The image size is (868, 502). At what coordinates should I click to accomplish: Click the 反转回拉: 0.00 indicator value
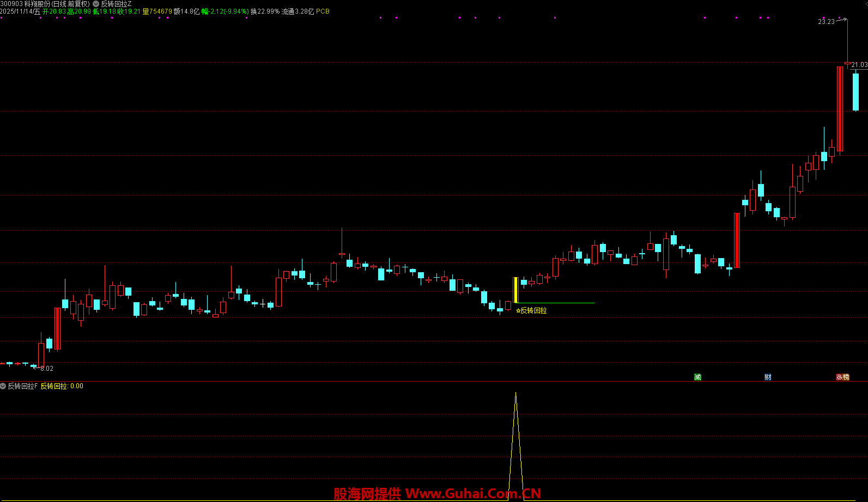[x=62, y=386]
